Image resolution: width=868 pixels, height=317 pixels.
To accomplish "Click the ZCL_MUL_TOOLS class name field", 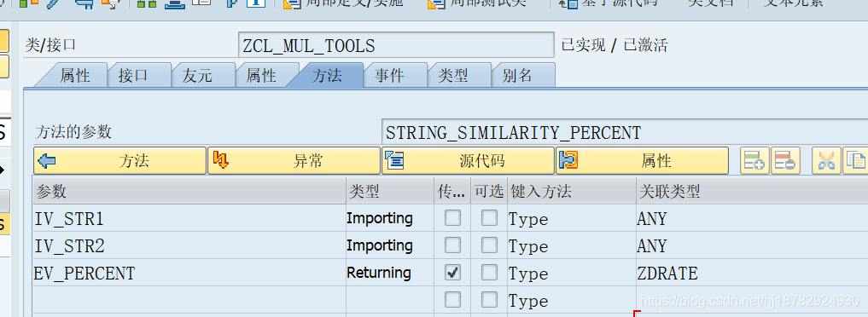I will point(396,45).
